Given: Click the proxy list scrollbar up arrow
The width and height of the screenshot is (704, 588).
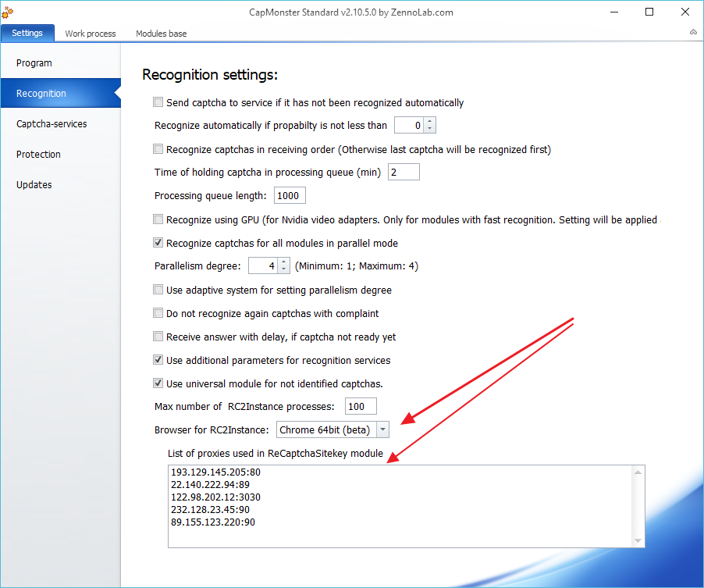Looking at the screenshot, I should click(x=638, y=472).
